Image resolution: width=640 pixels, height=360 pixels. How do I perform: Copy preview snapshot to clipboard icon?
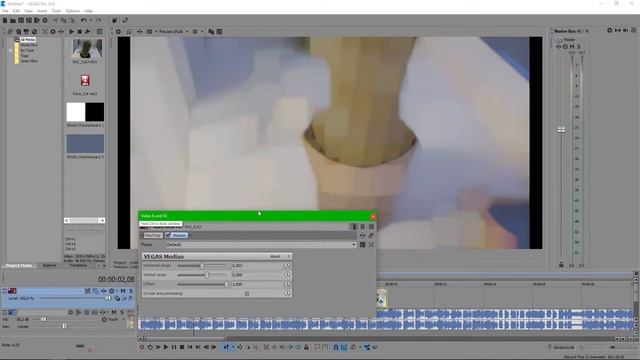tap(211, 31)
